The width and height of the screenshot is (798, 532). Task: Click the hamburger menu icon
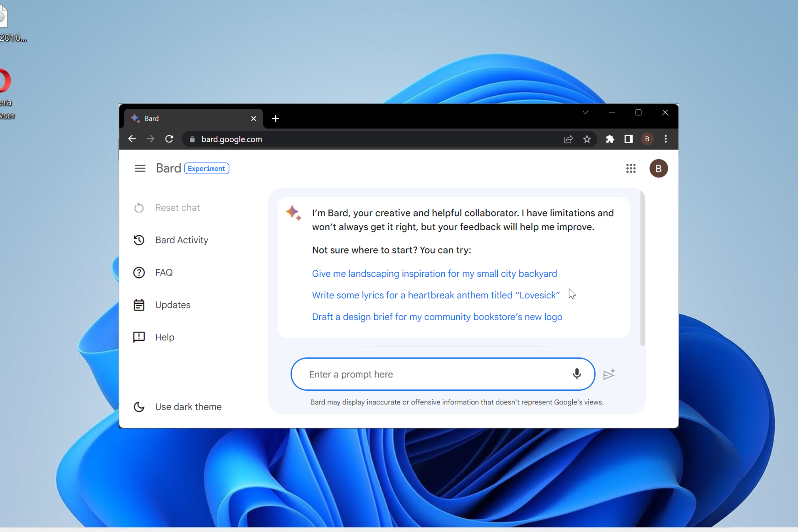point(140,168)
